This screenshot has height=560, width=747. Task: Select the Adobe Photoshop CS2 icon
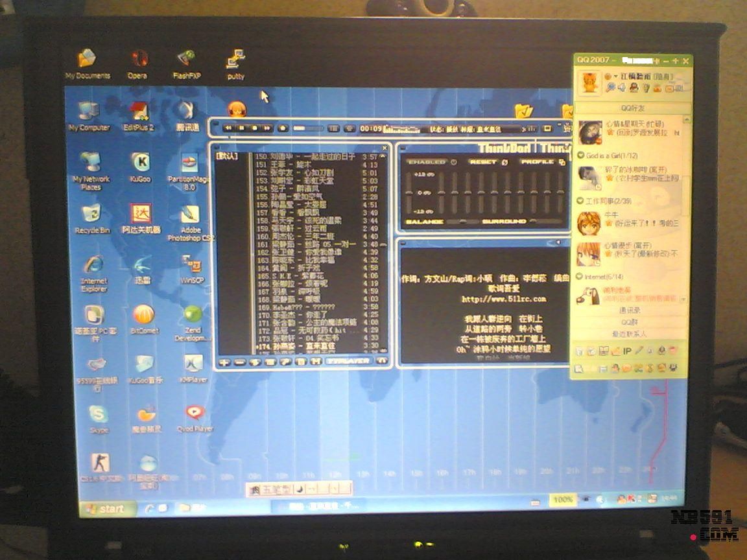[x=190, y=223]
